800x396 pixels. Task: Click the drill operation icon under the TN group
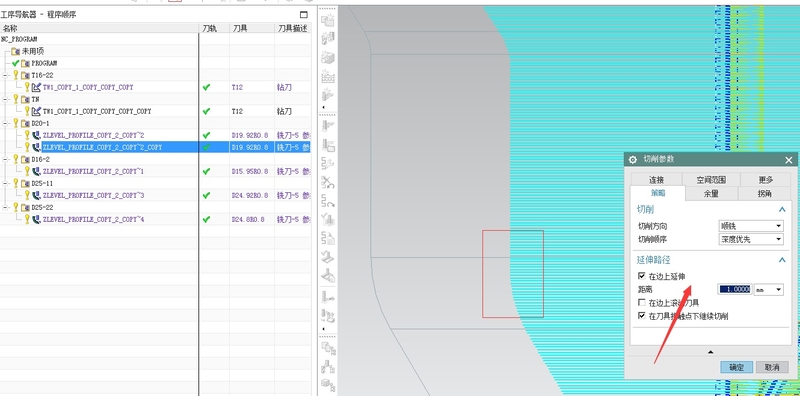tap(36, 111)
